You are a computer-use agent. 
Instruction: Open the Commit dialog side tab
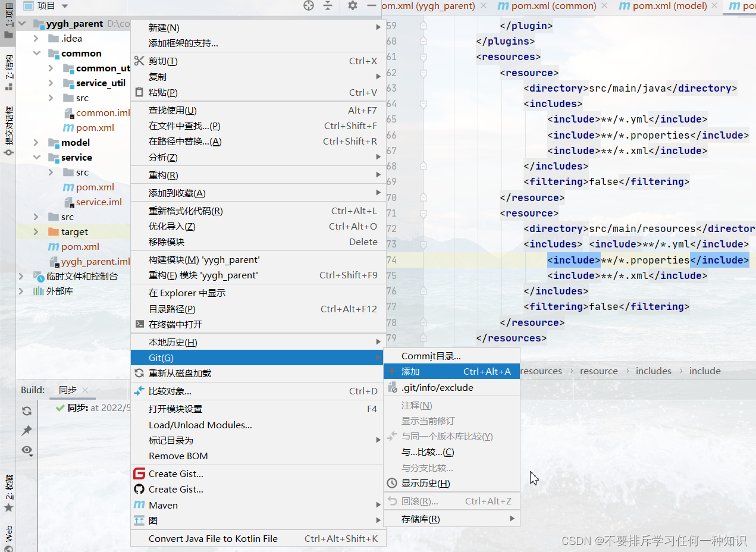(8, 131)
